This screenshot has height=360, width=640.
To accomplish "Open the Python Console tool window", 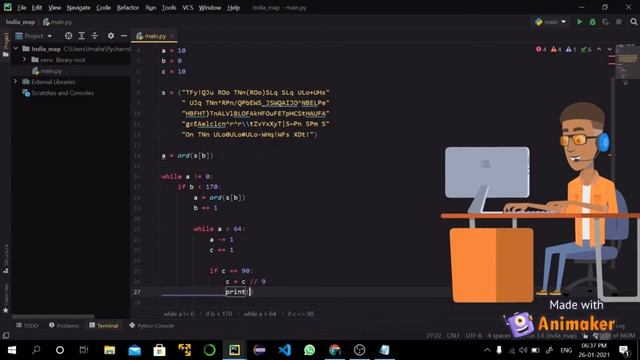I will click(x=151, y=326).
